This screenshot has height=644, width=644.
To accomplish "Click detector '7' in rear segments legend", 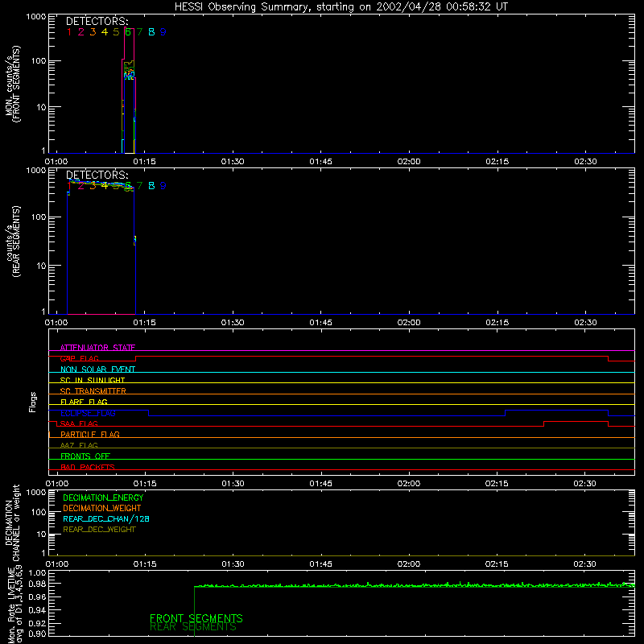I will (x=139, y=186).
